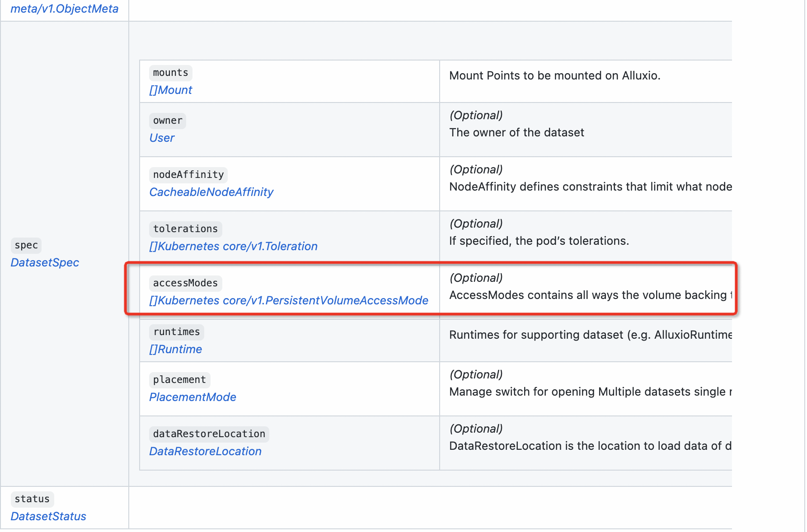The image size is (807, 532).
Task: Follow the Kubernetes core/v1.Toleration link
Action: 233,246
